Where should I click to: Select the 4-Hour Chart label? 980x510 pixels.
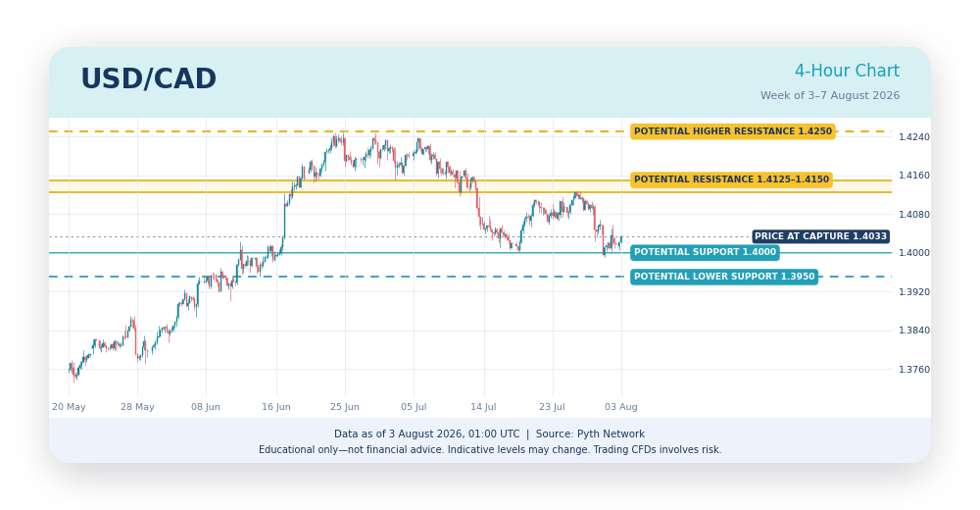[847, 72]
